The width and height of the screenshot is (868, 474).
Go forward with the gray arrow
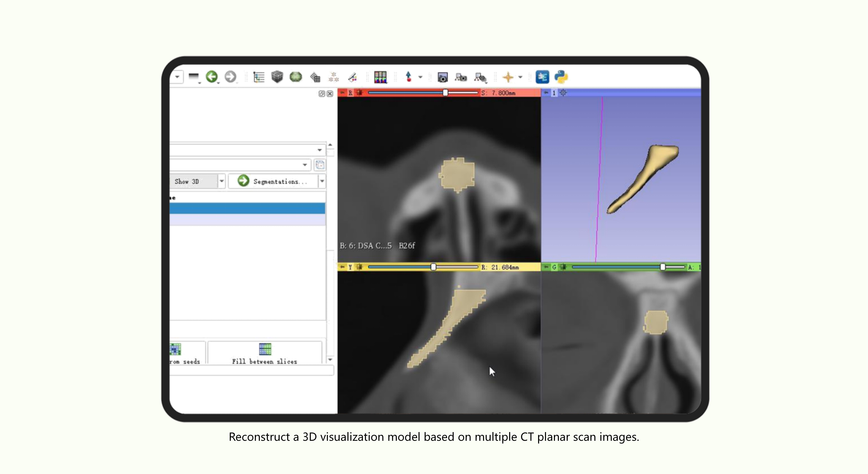pos(230,77)
